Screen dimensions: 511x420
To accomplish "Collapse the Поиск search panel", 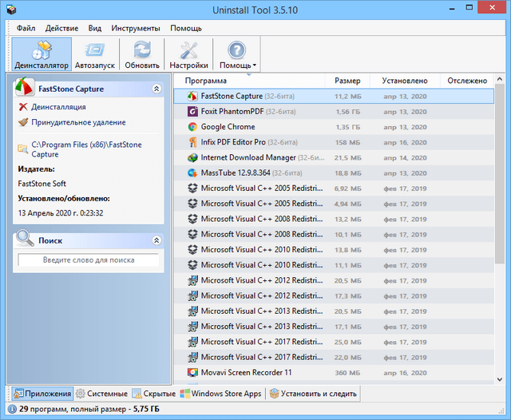I will pos(156,240).
